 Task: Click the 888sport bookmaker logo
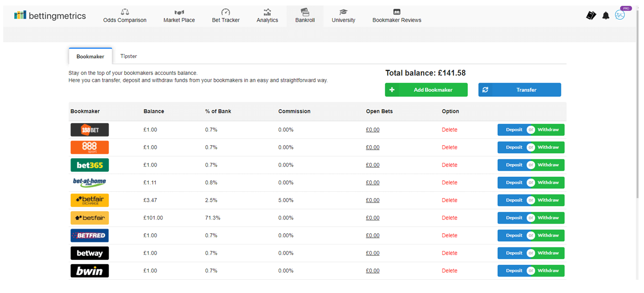(89, 147)
